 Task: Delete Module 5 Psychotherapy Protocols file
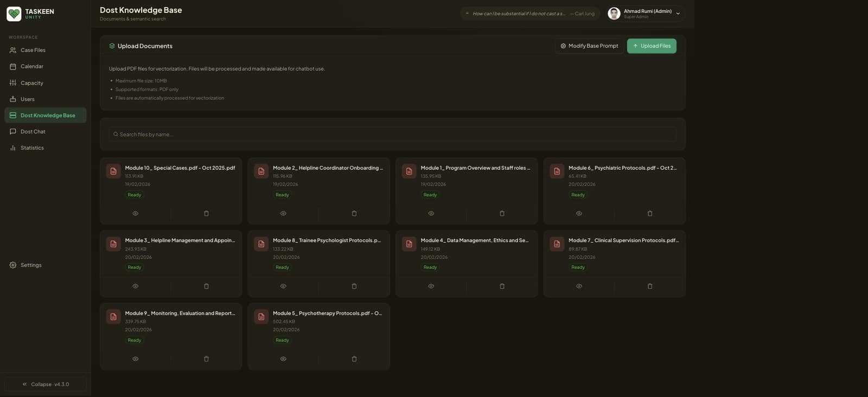[354, 359]
